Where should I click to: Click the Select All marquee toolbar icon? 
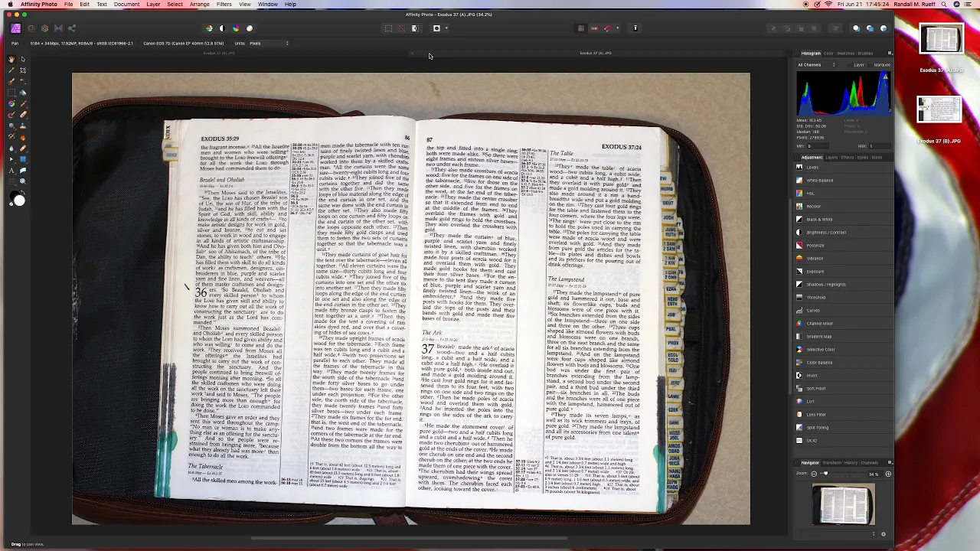pyautogui.click(x=388, y=28)
